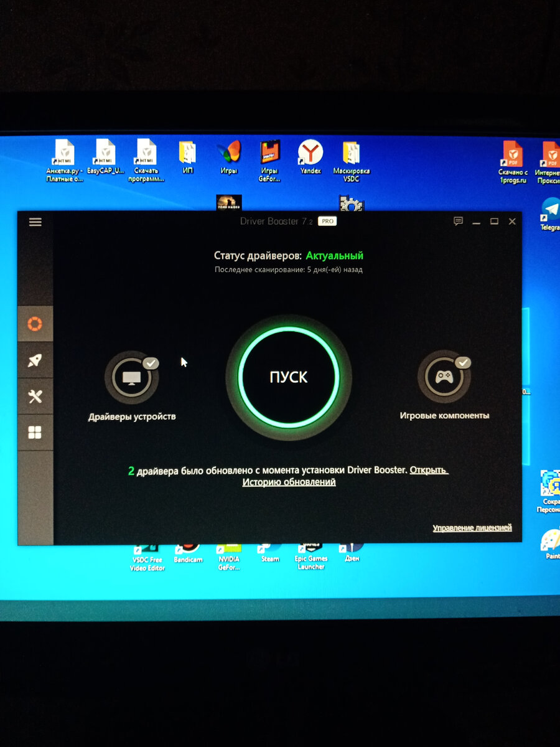Viewport: 560px width, 747px height.
Task: Open the feedback chat bubble icon
Action: [459, 221]
